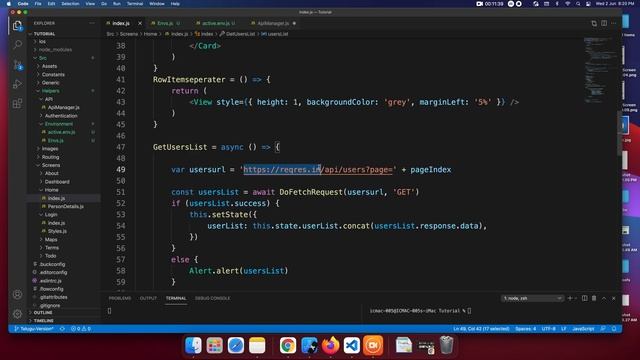Open Styles.js under the Login folder
640x360 pixels.
[x=57, y=231]
